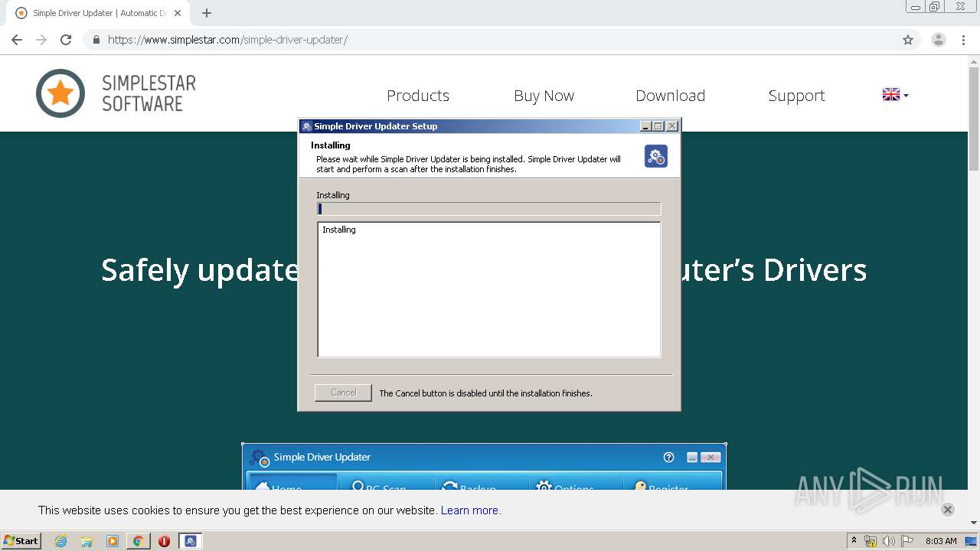Show hidden tray icons arrow
The height and width of the screenshot is (551, 980).
click(x=854, y=540)
